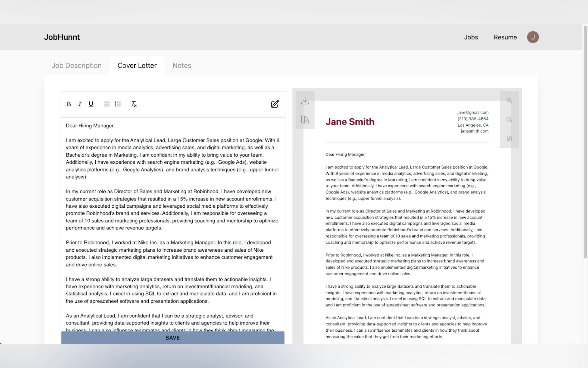Switch to the Job Description tab
This screenshot has width=588, height=368.
tap(77, 66)
